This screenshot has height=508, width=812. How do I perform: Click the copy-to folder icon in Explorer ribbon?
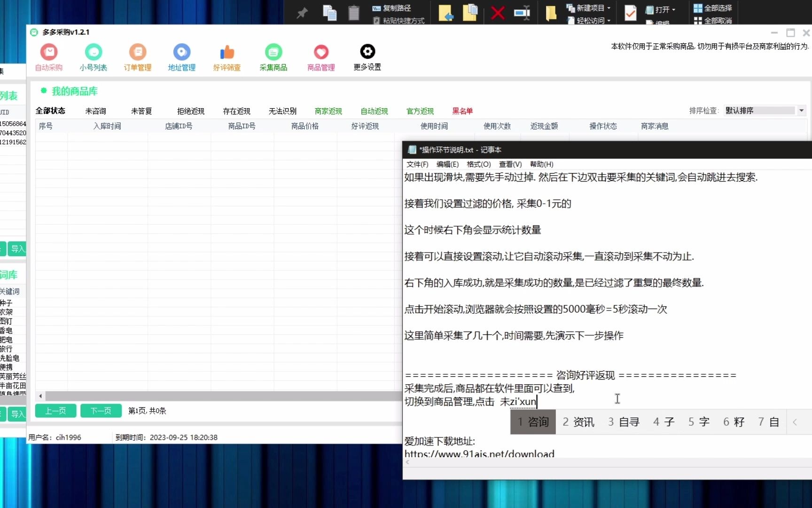[x=470, y=13]
